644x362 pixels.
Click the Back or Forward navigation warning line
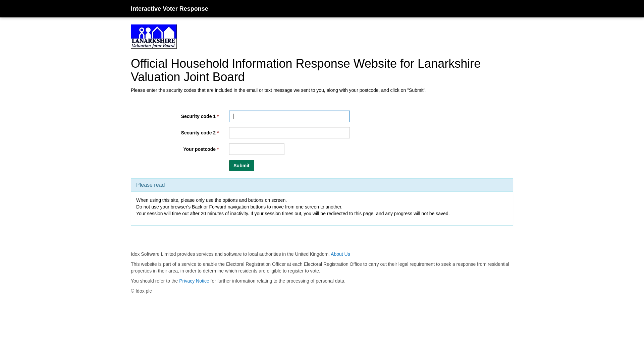click(239, 207)
